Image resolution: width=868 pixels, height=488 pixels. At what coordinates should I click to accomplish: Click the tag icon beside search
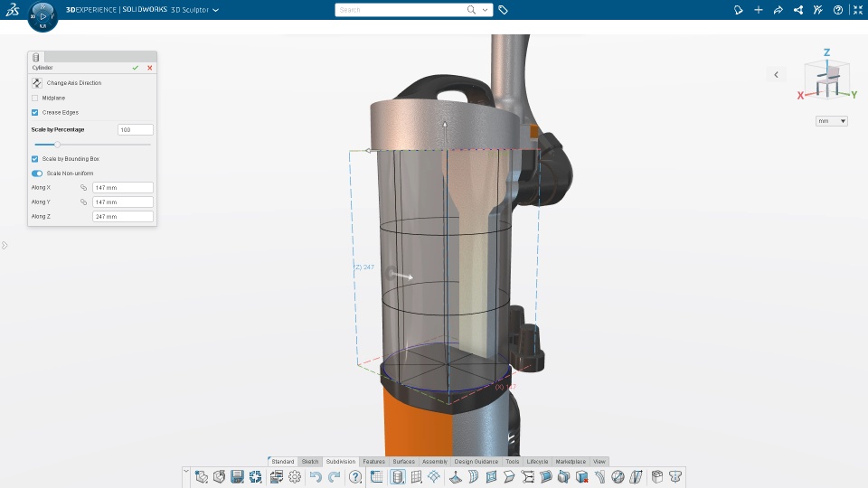[x=504, y=10]
